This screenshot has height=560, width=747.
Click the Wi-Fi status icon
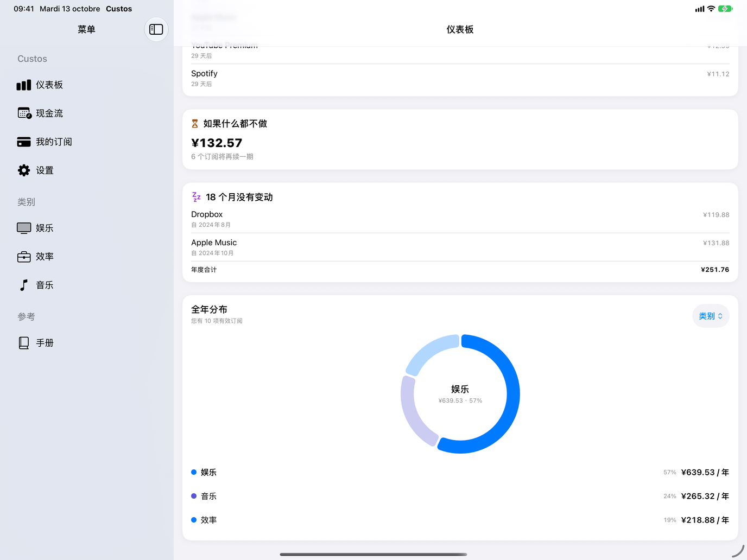pyautogui.click(x=711, y=9)
